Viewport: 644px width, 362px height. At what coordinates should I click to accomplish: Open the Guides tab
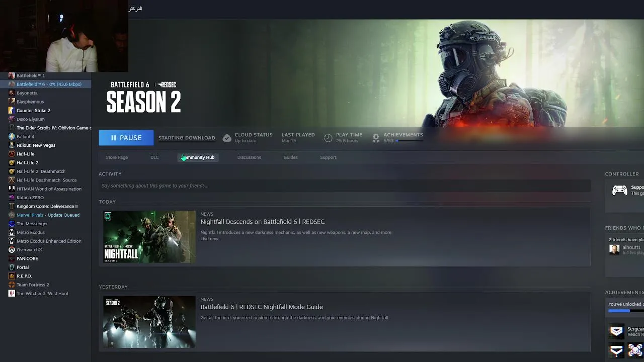point(290,157)
